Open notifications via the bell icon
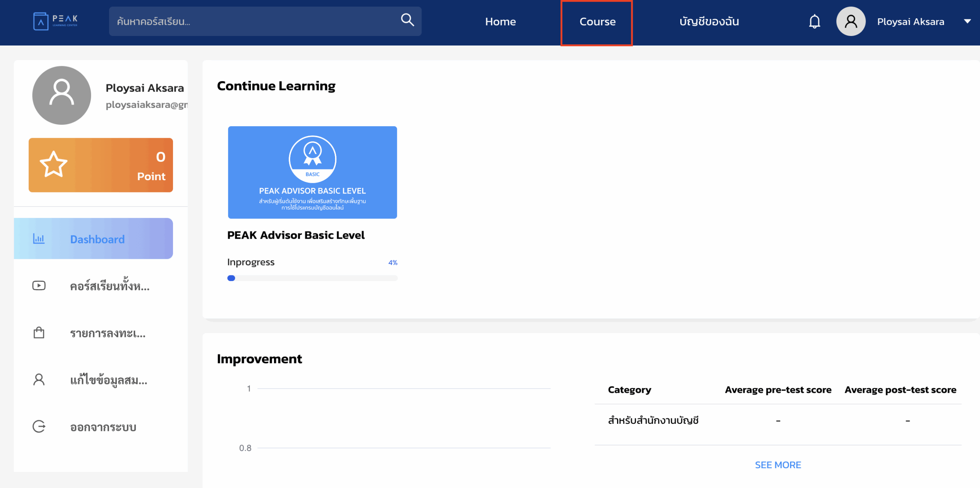This screenshot has width=980, height=488. tap(814, 21)
